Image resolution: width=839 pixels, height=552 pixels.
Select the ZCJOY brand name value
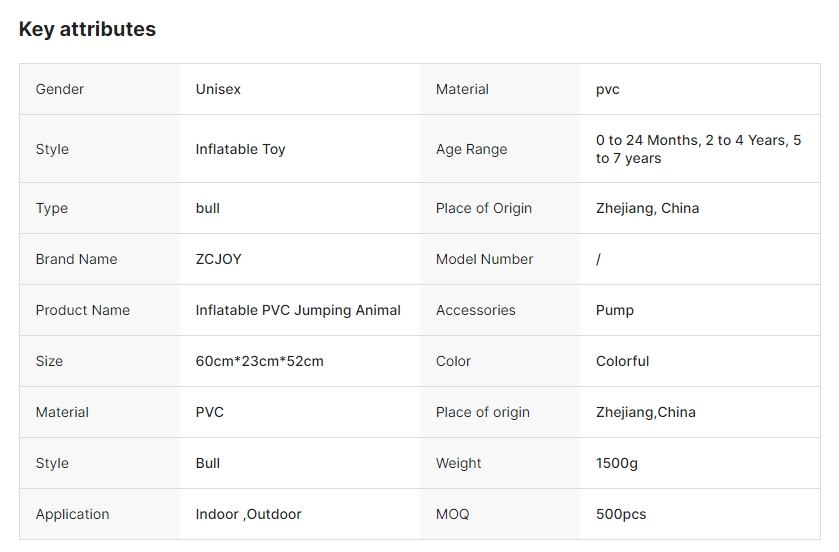218,259
